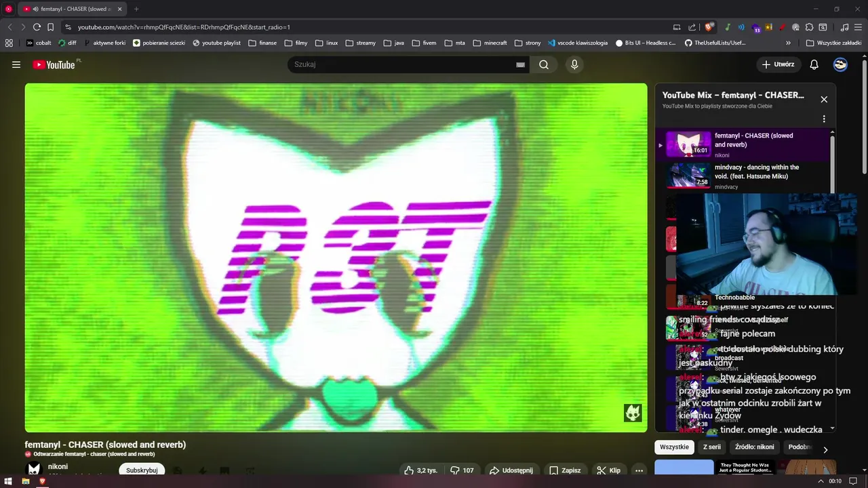Reload the page

(x=37, y=27)
